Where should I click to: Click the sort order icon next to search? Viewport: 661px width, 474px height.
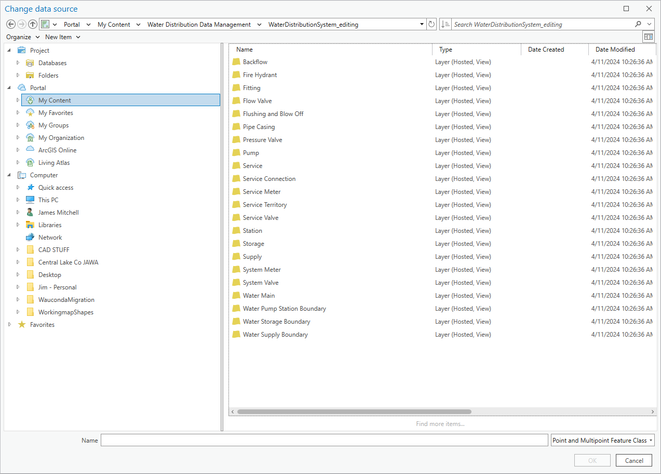(445, 24)
